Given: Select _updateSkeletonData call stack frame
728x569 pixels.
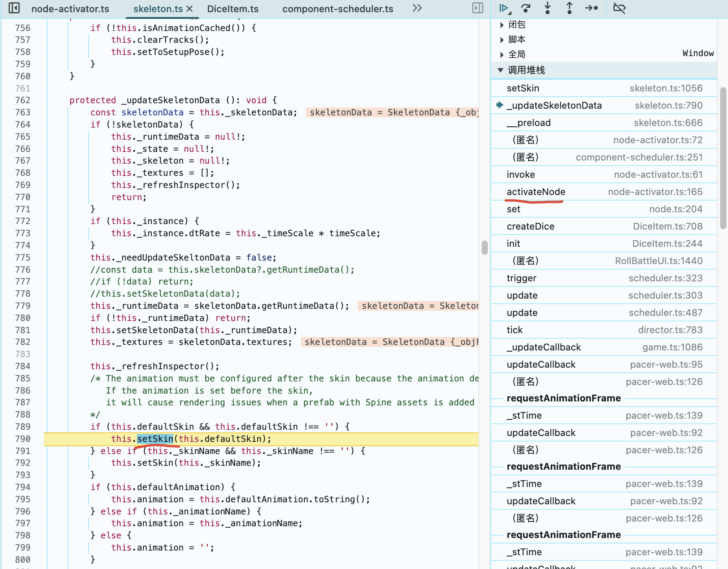Looking at the screenshot, I should [x=604, y=106].
